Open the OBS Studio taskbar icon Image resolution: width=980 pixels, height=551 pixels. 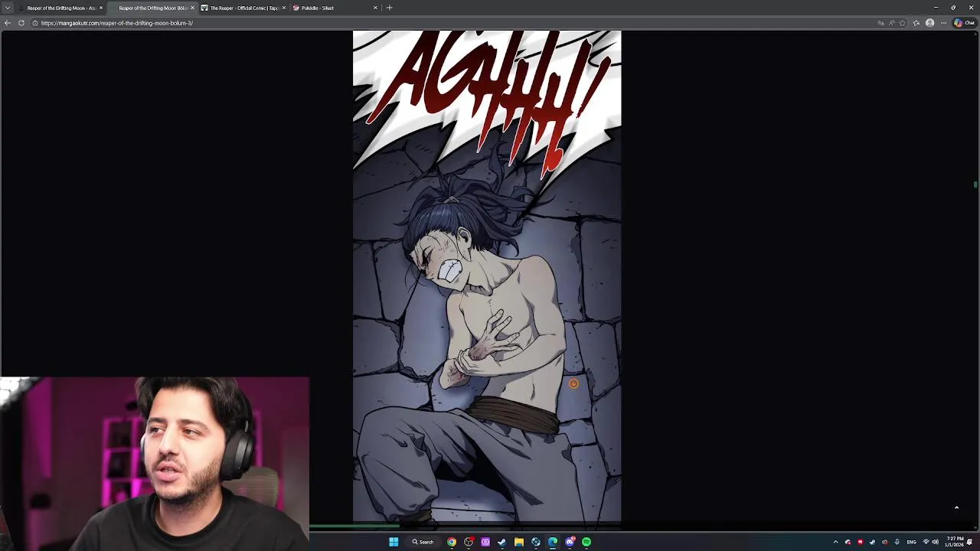click(x=469, y=542)
